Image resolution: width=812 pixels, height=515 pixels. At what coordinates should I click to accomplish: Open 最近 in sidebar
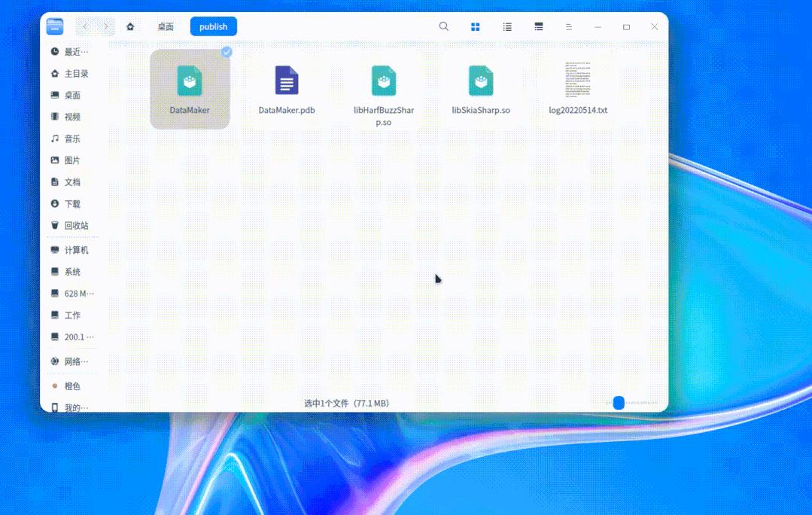point(70,52)
